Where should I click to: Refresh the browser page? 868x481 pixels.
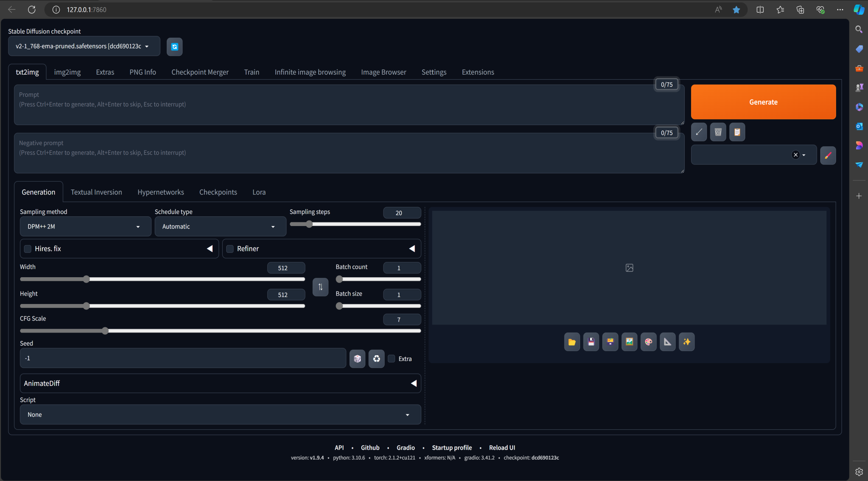tap(32, 10)
